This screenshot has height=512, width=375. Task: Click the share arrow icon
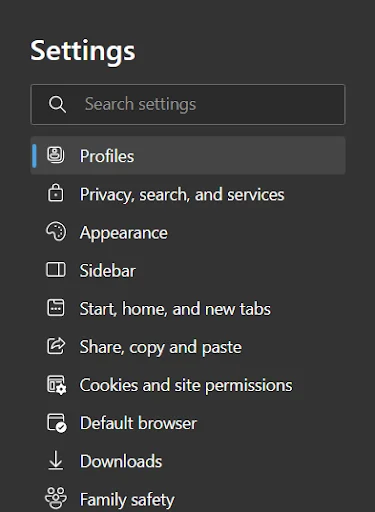pyautogui.click(x=56, y=346)
